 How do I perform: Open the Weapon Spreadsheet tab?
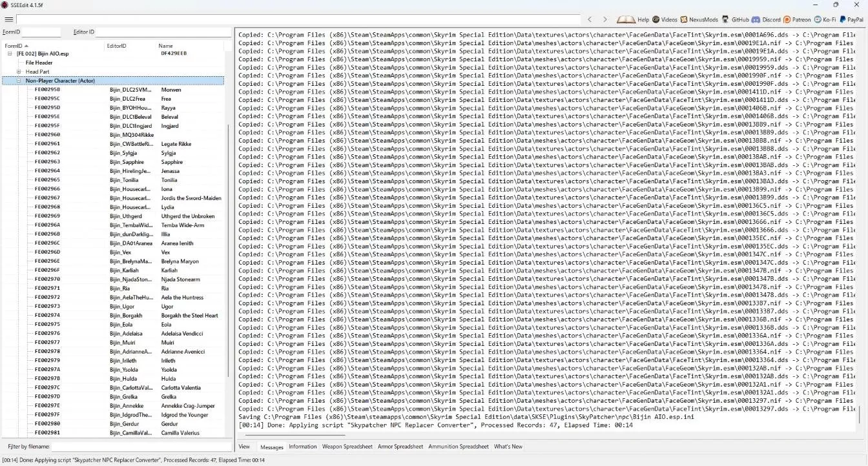tap(347, 447)
